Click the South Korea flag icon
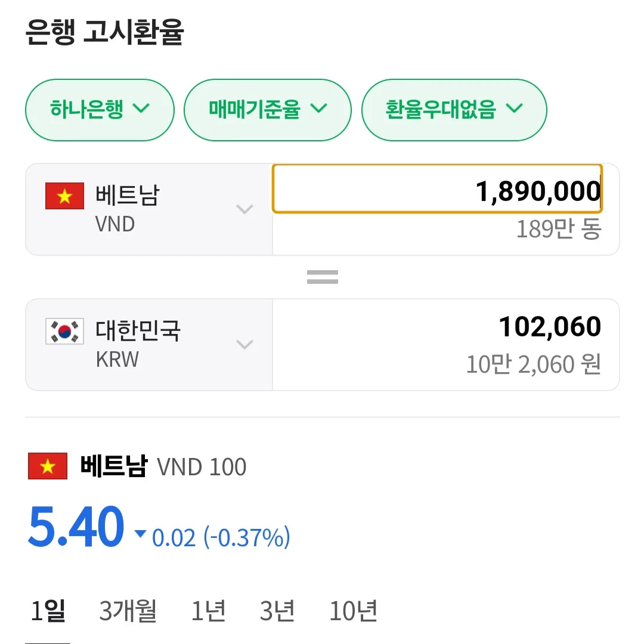The image size is (644, 644). click(64, 331)
